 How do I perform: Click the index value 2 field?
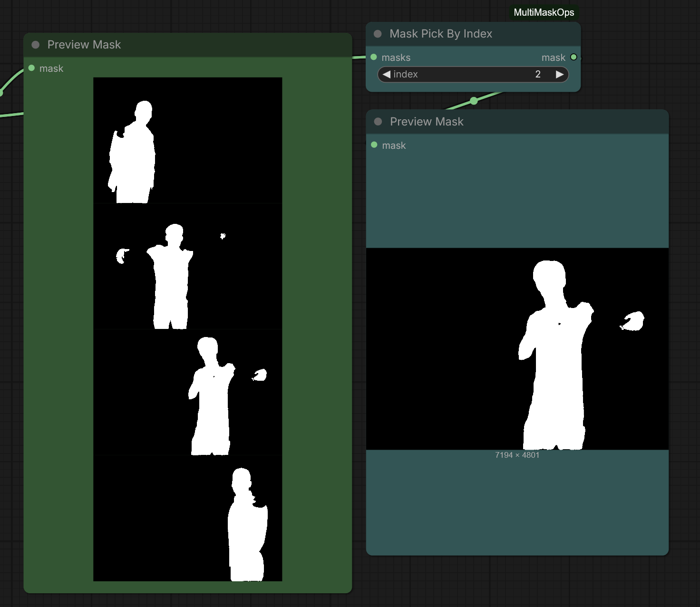pyautogui.click(x=473, y=74)
